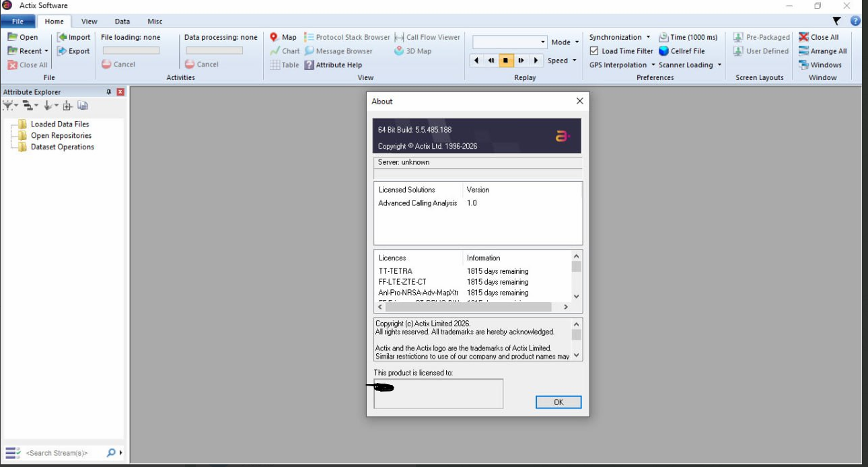
Task: Select Pre-Packaged screen layouts
Action: click(x=762, y=37)
